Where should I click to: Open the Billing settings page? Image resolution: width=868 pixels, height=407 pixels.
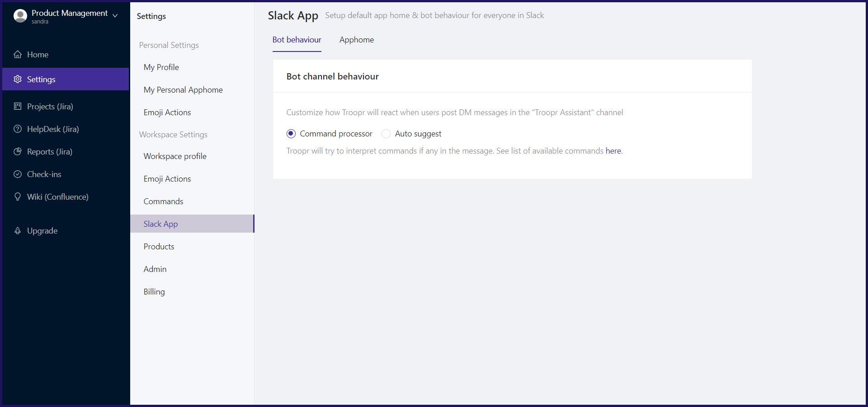point(154,292)
